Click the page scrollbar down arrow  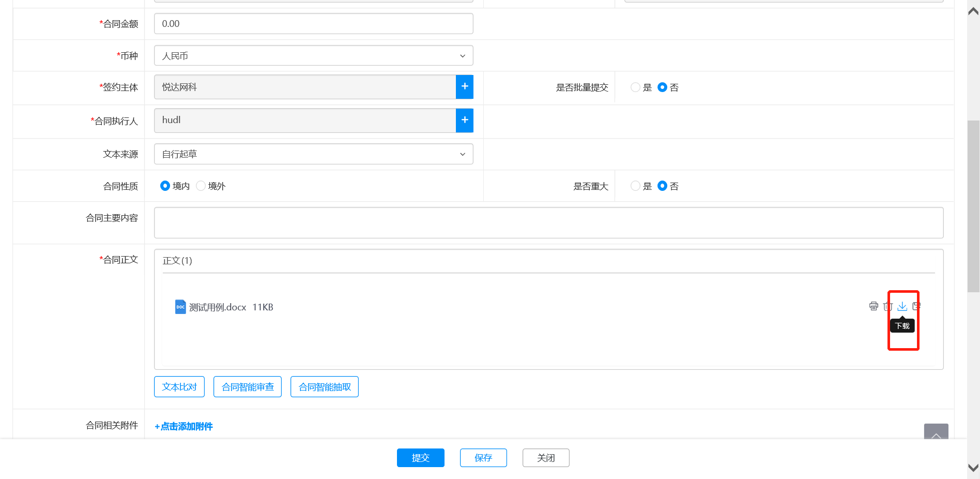[x=973, y=468]
